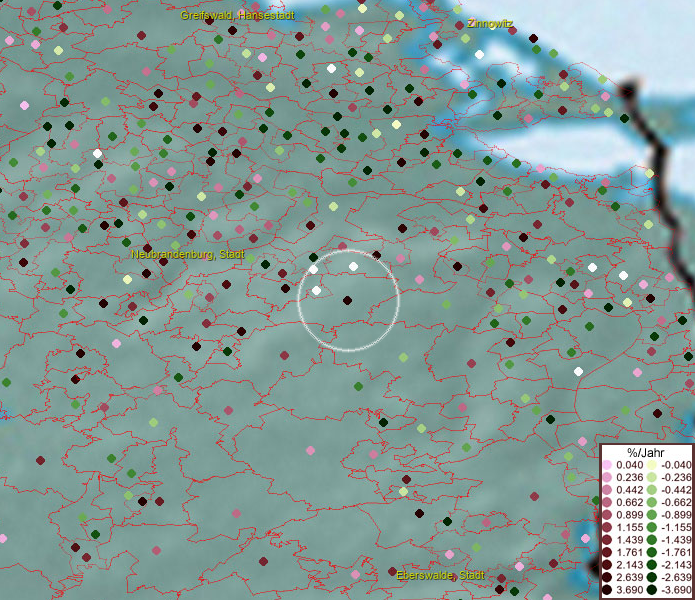Select the green legend swatch for -3.690

652,590
